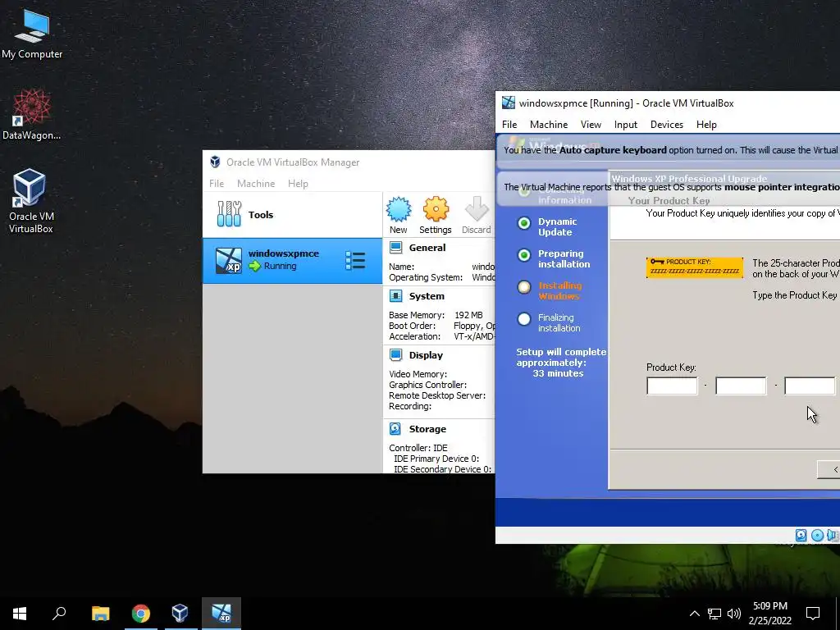Viewport: 840px width, 630px height.
Task: Select the Tools item in VirtualBox Manager
Action: click(293, 214)
